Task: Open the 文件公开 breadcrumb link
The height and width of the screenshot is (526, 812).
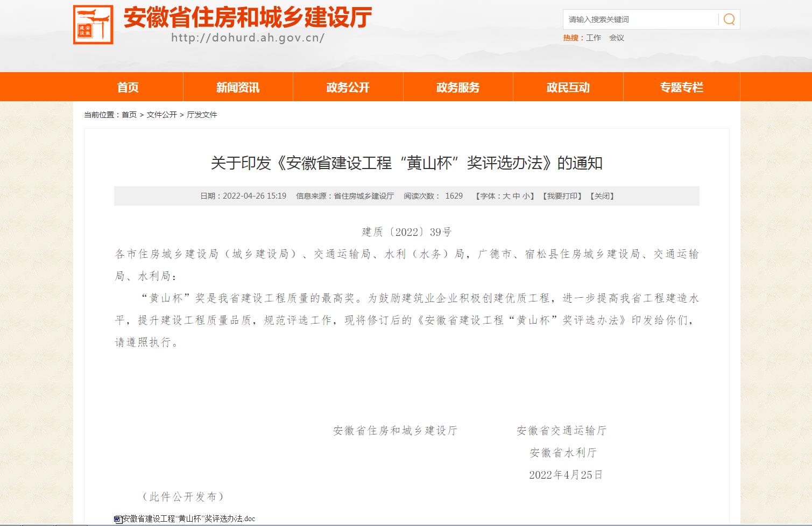Action: pos(161,115)
